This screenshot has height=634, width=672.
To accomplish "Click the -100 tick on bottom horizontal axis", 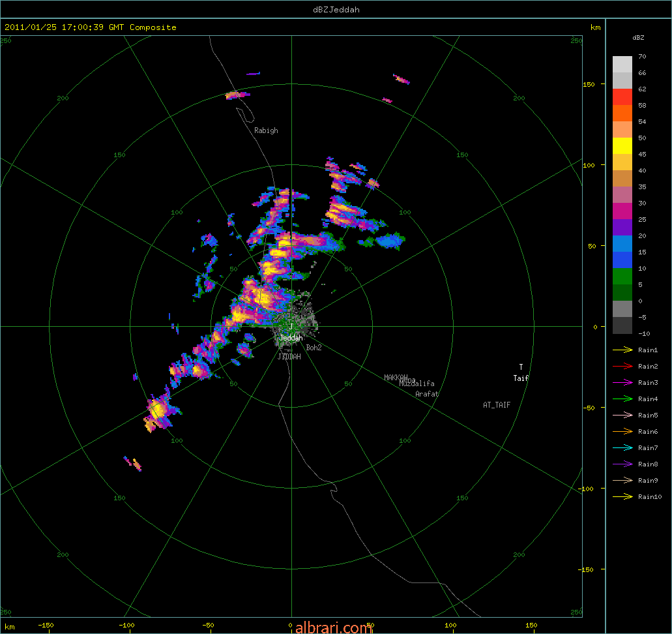I will tap(126, 626).
